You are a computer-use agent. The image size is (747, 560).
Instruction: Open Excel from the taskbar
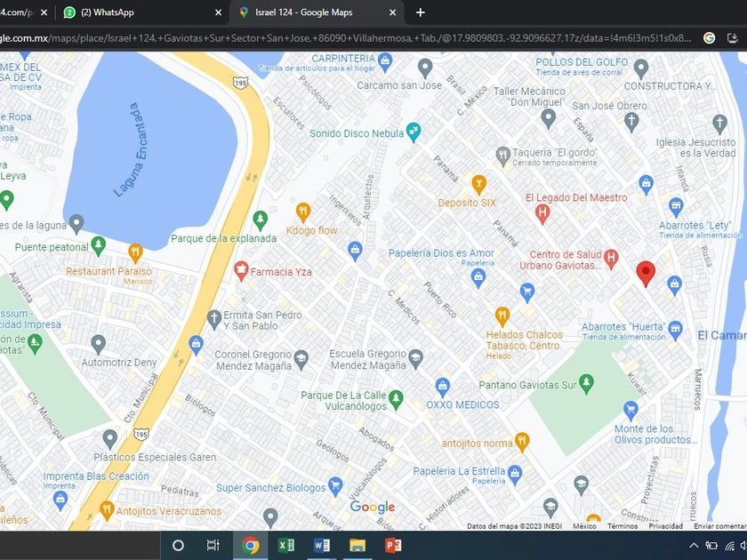coord(285,545)
